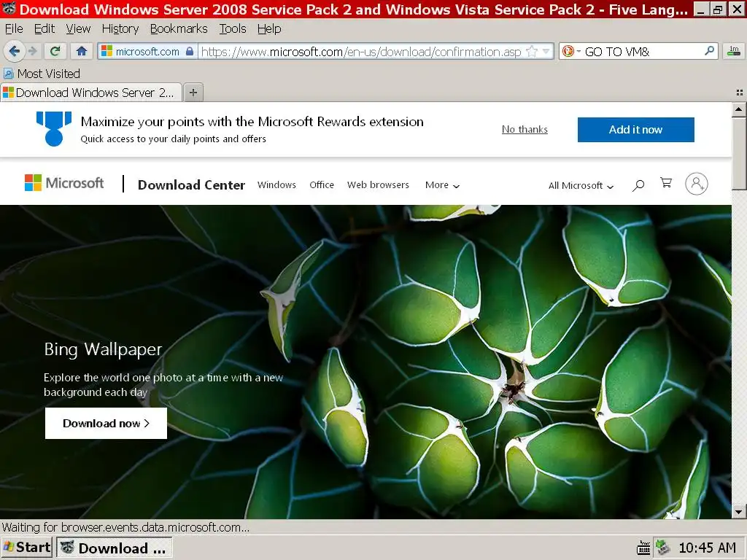This screenshot has height=560, width=747.
Task: Click the browser forward arrow
Action: (x=33, y=51)
